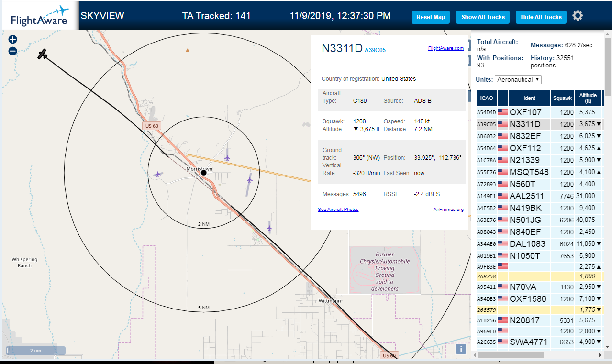Open AirFrames.org link
This screenshot has height=364, width=612.
coord(448,210)
